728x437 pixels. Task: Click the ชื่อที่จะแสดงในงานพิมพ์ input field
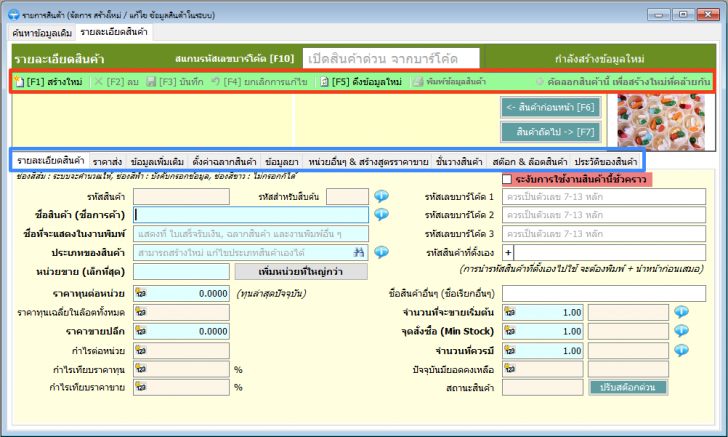(251, 234)
